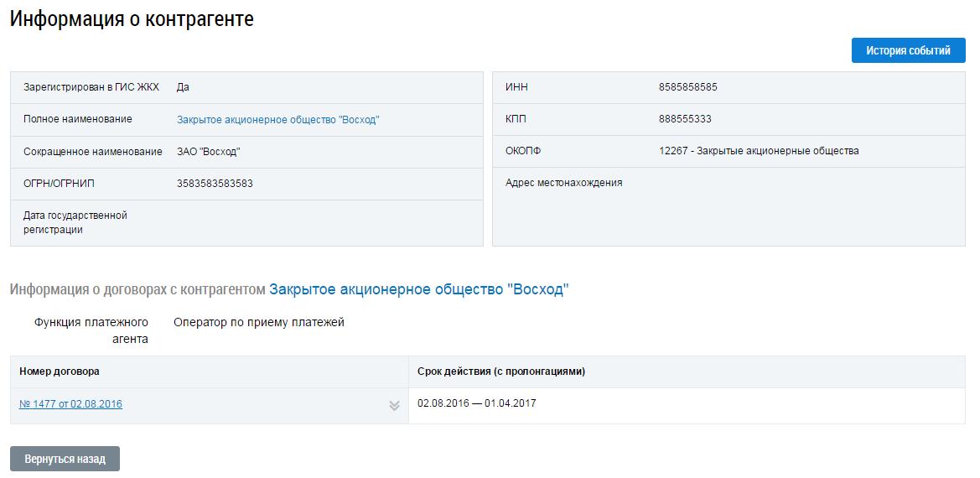This screenshot has height=478, width=980.
Task: Click the Информация о контрагенте page title
Action: coord(132,18)
